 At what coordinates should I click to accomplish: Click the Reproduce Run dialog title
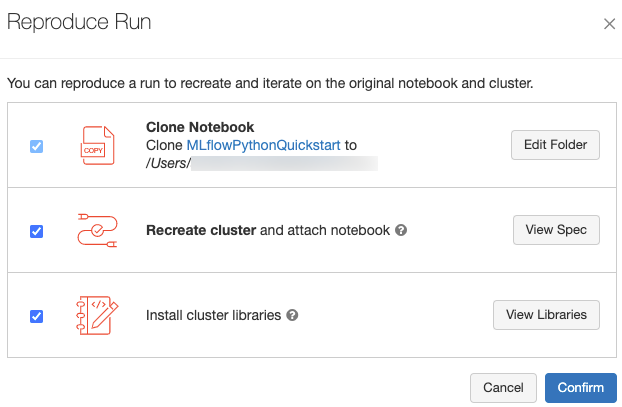(79, 22)
